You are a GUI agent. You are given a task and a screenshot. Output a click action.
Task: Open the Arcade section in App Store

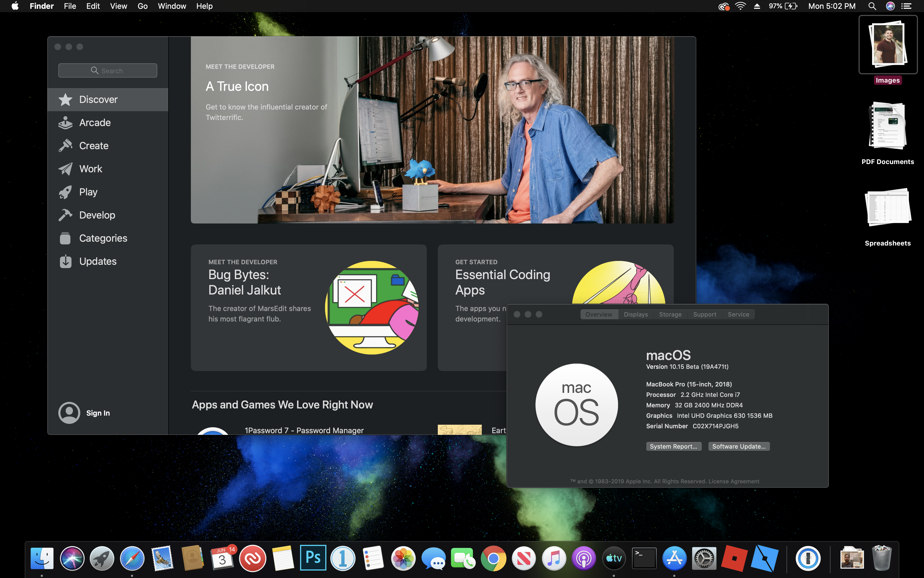108,123
